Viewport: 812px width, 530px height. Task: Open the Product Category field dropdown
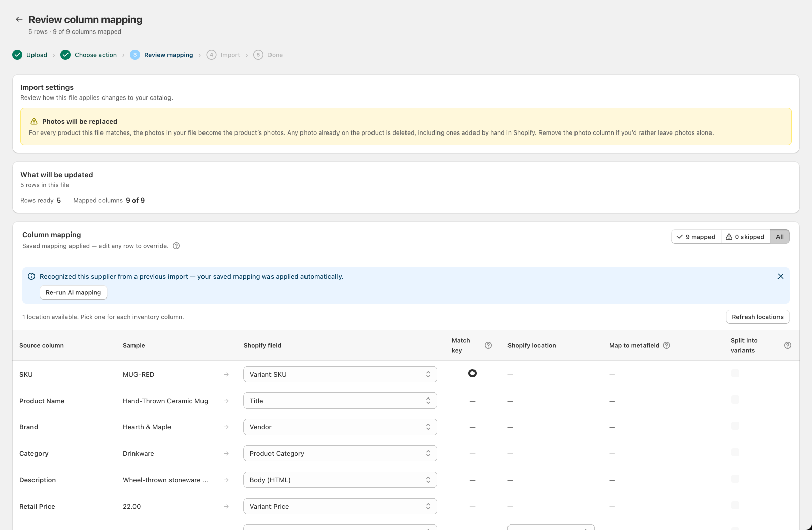340,453
